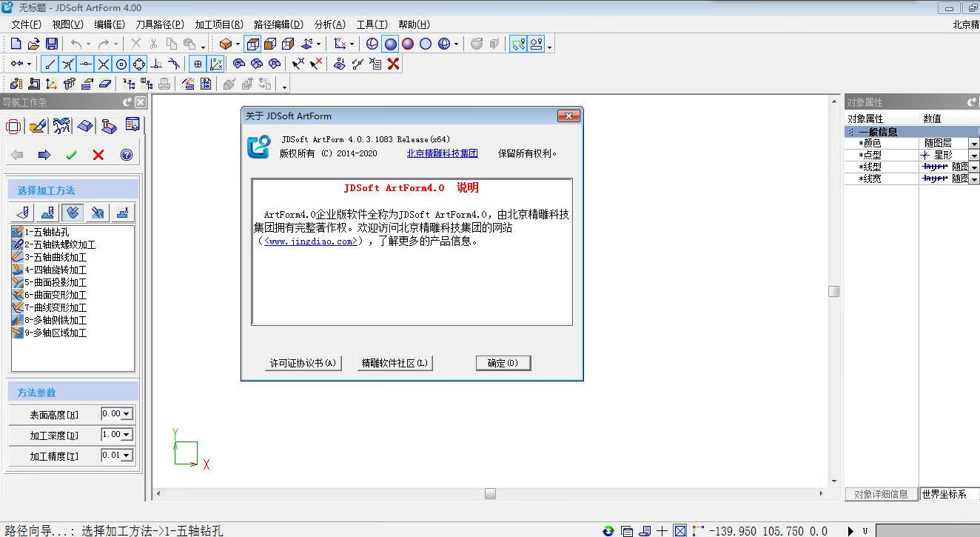Toggle the circle center snap button
The image size is (980, 537).
click(x=121, y=64)
